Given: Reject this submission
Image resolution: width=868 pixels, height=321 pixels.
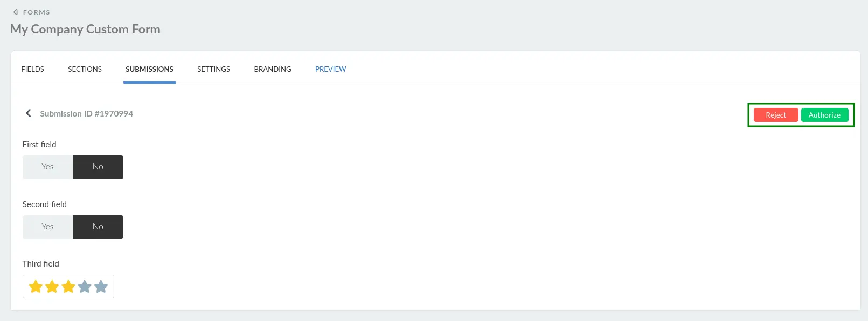Looking at the screenshot, I should pyautogui.click(x=776, y=115).
